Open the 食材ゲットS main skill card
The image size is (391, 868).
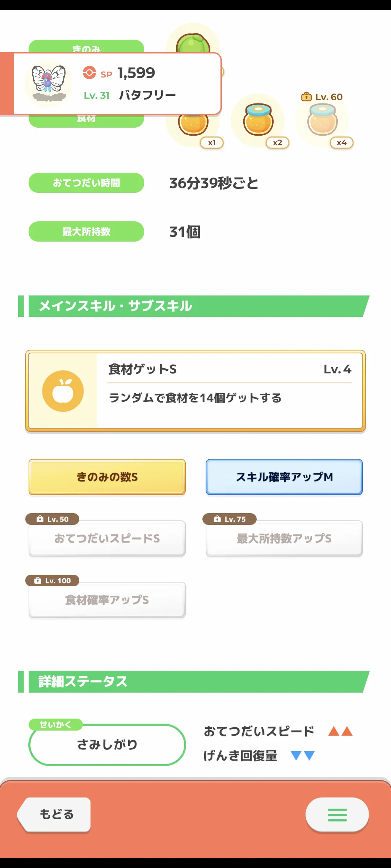point(230,391)
